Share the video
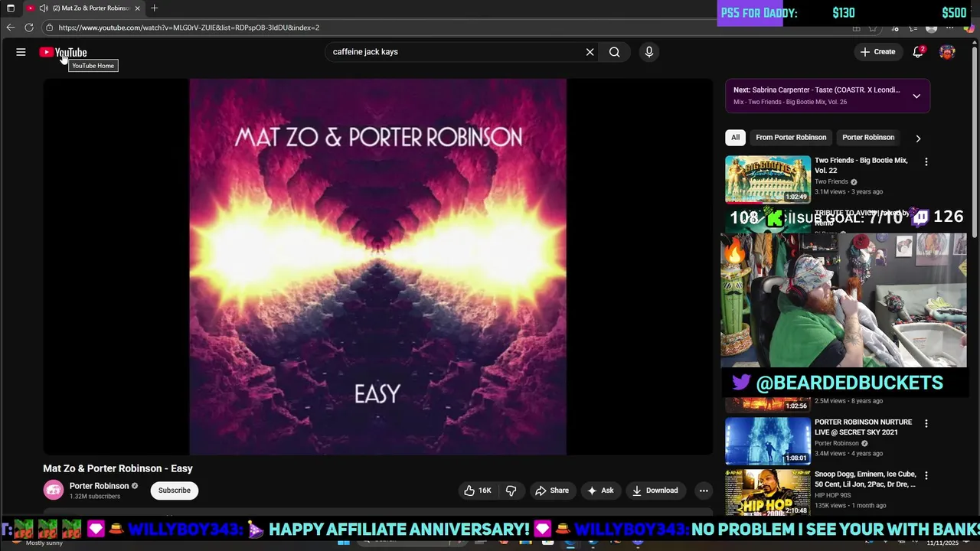This screenshot has height=551, width=980. 552,491
